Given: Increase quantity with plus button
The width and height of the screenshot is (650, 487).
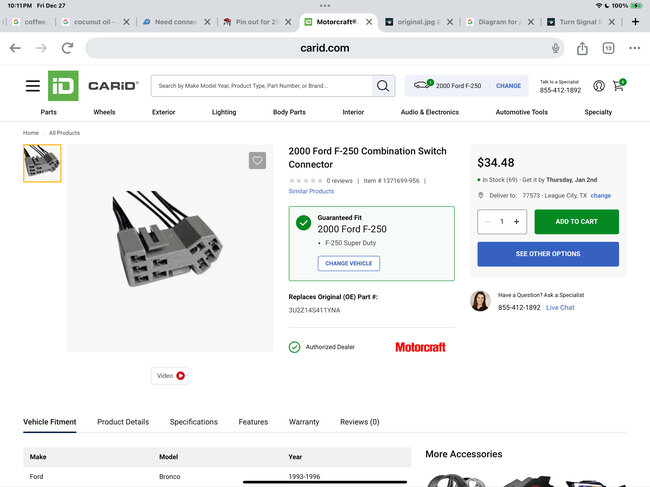Looking at the screenshot, I should point(516,222).
